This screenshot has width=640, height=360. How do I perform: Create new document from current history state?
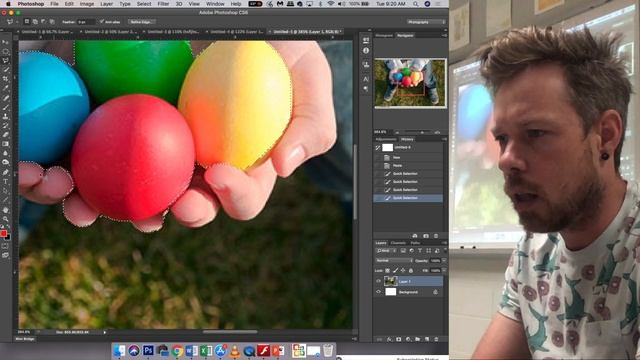[415, 236]
